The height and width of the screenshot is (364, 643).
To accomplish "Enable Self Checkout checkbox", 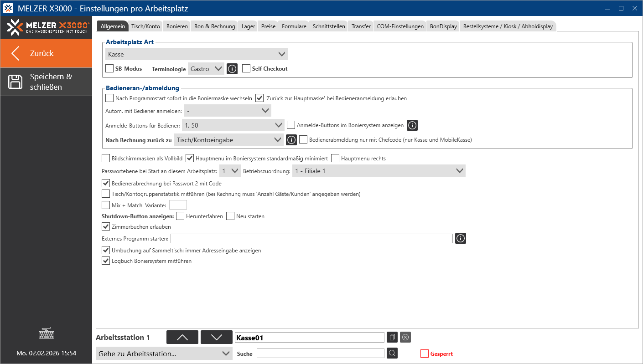I will pos(246,69).
